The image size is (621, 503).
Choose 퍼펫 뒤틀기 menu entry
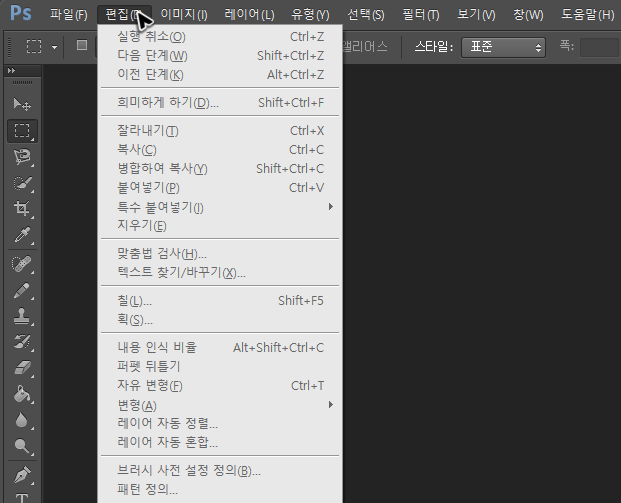220,367
